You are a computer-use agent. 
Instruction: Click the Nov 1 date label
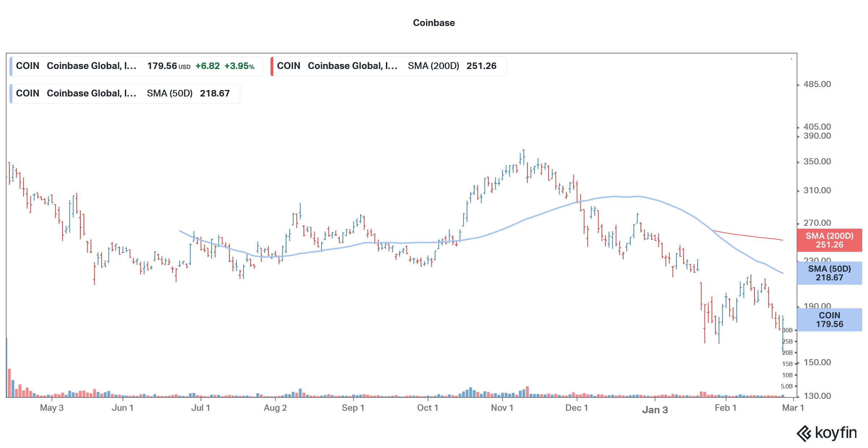point(502,408)
